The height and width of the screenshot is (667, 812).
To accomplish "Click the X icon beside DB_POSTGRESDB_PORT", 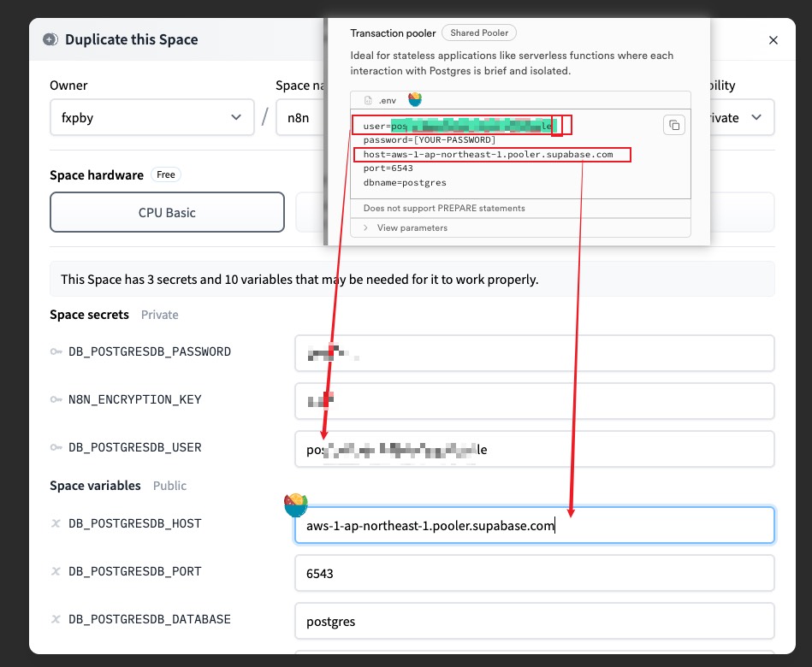I will coord(56,572).
